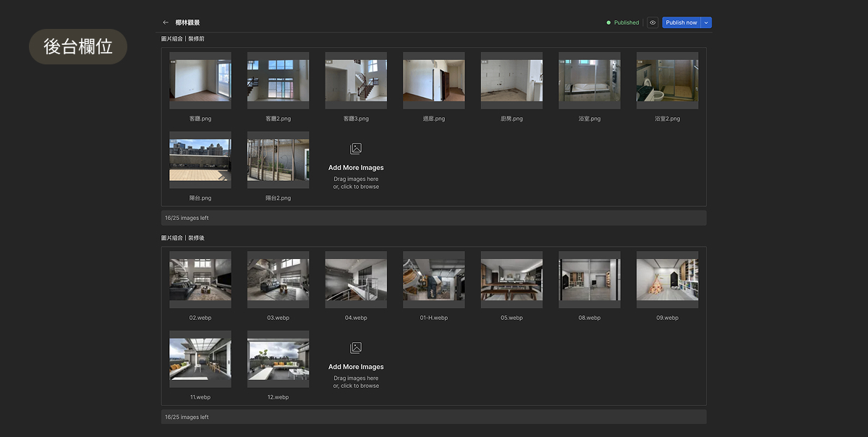The width and height of the screenshot is (868, 437).
Task: Select the 客廳.png thumbnail
Action: pyautogui.click(x=200, y=80)
